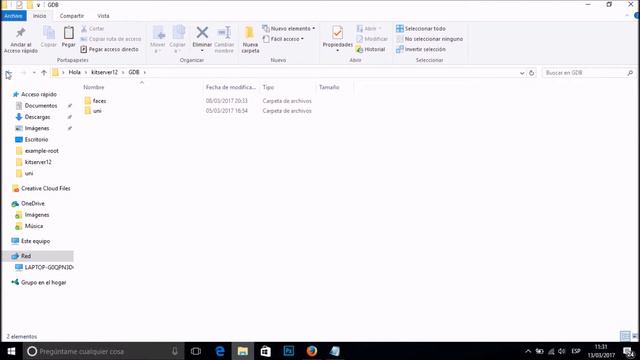Sort by the Tipo column header

pyautogui.click(x=268, y=87)
